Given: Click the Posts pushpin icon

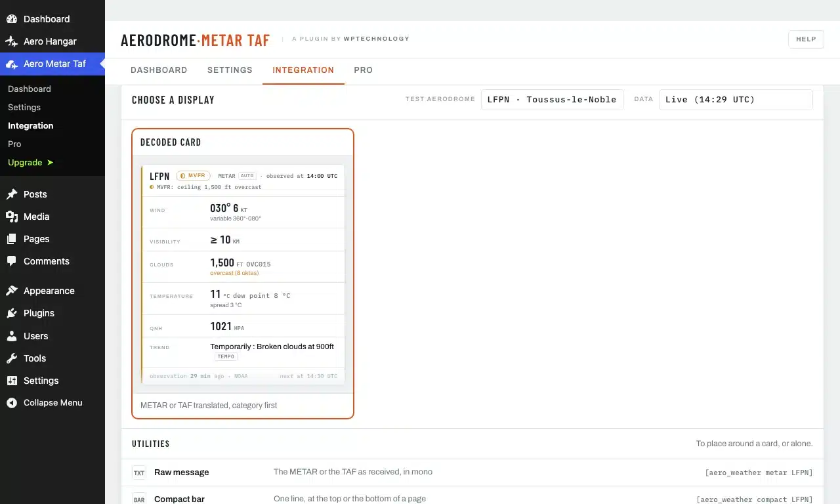Looking at the screenshot, I should tap(12, 194).
